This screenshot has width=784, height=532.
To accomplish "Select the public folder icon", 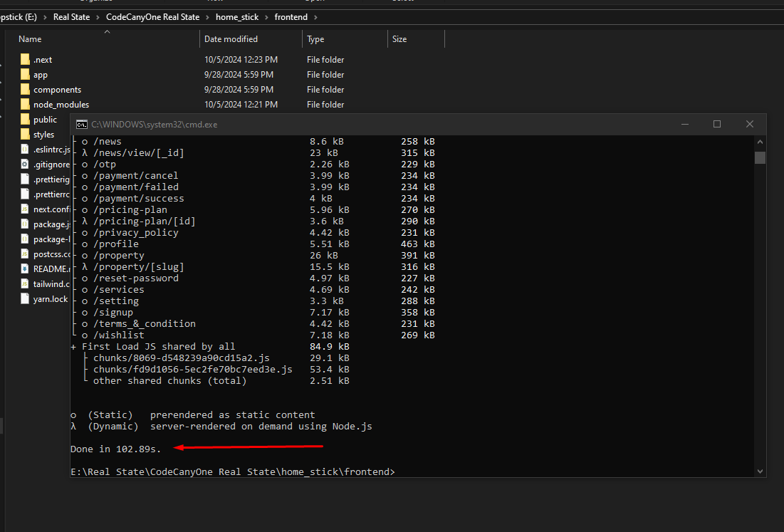I will 25,120.
